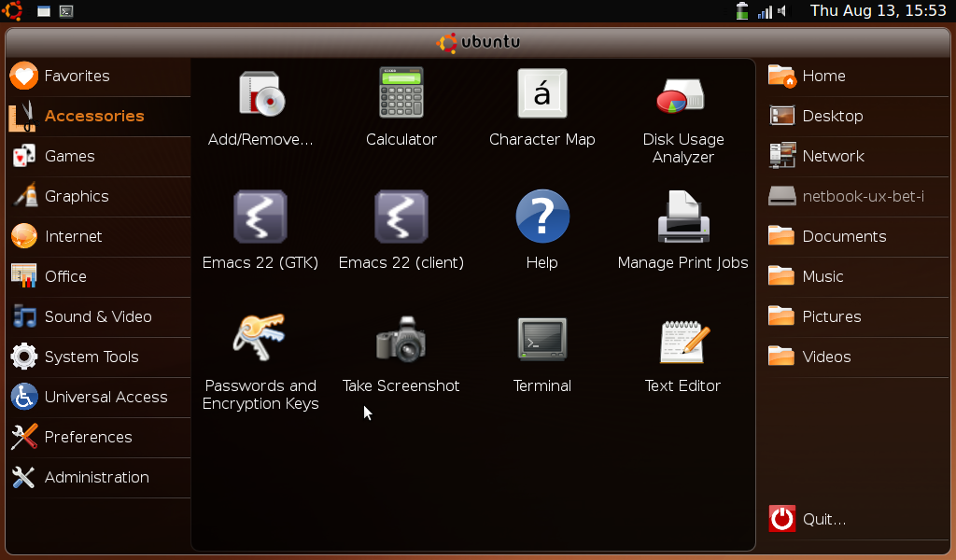
Task: Open the Desktop place
Action: (x=857, y=117)
